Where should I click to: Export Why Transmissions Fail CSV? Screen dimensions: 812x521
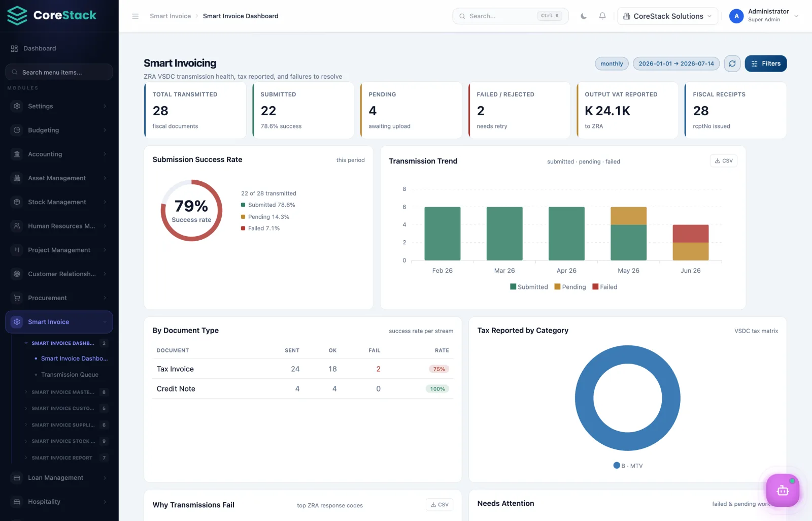click(439, 505)
